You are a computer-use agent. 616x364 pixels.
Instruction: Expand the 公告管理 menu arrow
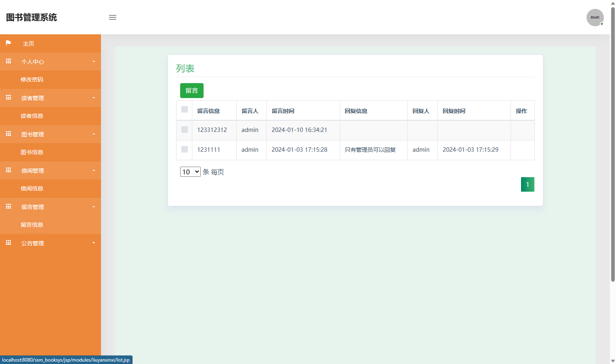(94, 243)
